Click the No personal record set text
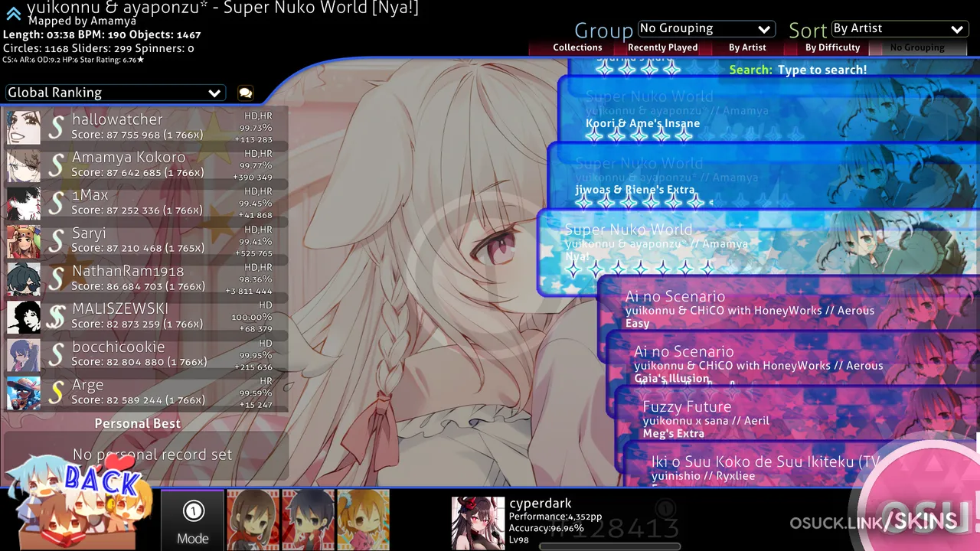The height and width of the screenshot is (551, 980). coord(152,455)
